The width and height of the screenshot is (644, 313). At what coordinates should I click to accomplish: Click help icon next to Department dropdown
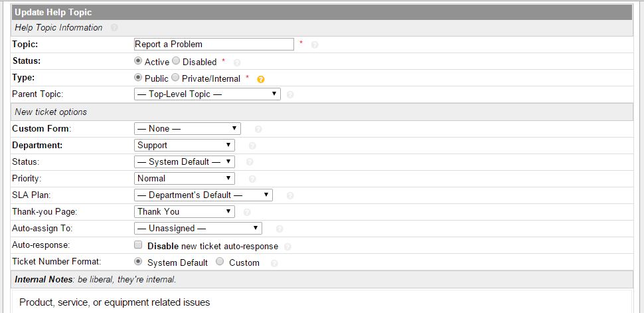click(x=253, y=146)
